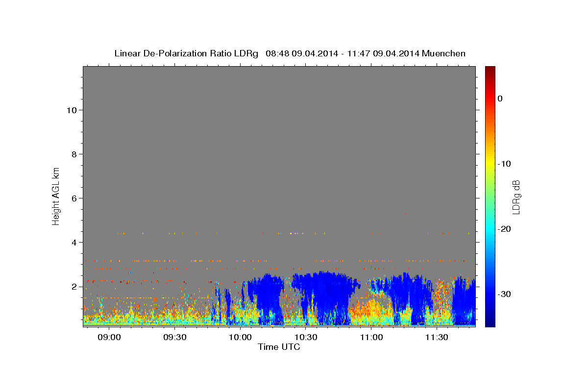Click the 'Time UTC' x-axis title
Viewport: 588px width, 392px height.
(x=279, y=347)
